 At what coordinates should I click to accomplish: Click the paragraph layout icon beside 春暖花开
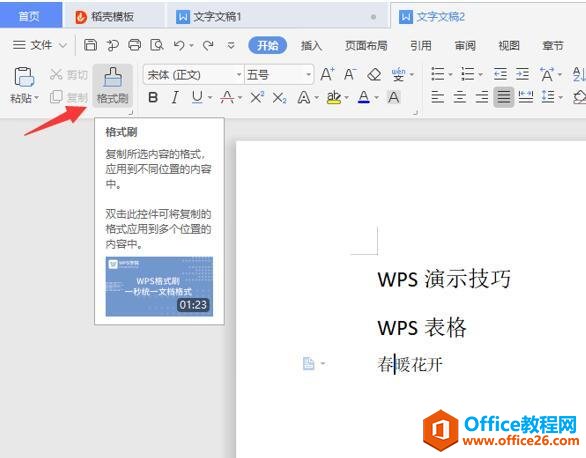click(309, 363)
